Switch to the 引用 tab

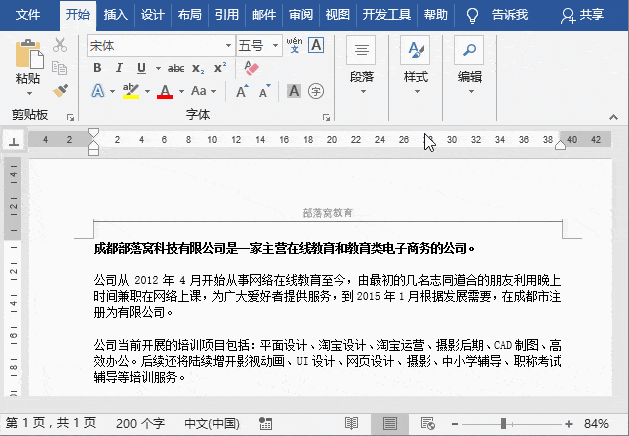(226, 15)
